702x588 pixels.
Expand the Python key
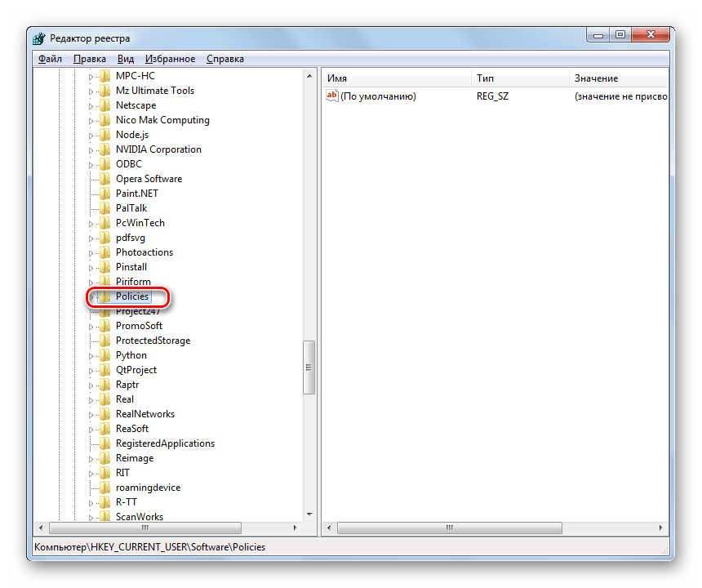pos(91,356)
